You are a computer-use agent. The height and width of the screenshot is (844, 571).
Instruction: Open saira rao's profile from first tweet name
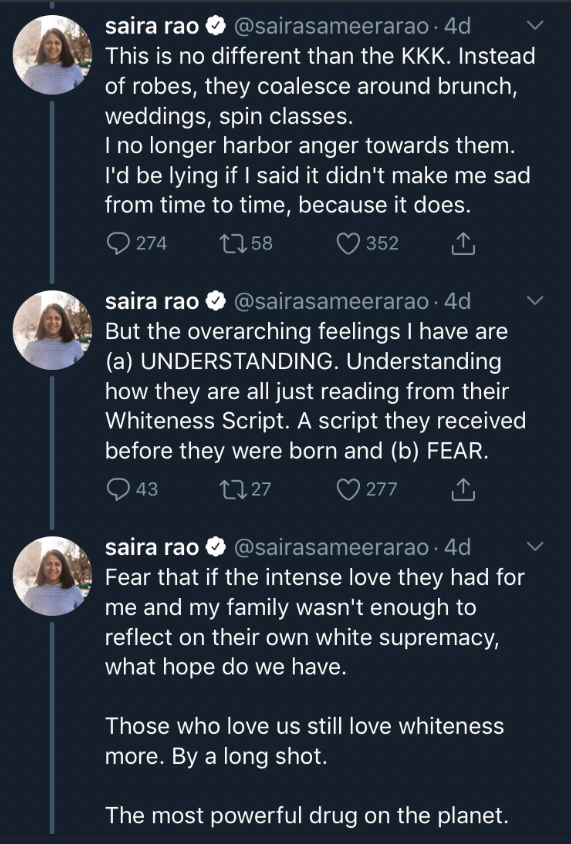click(x=152, y=26)
